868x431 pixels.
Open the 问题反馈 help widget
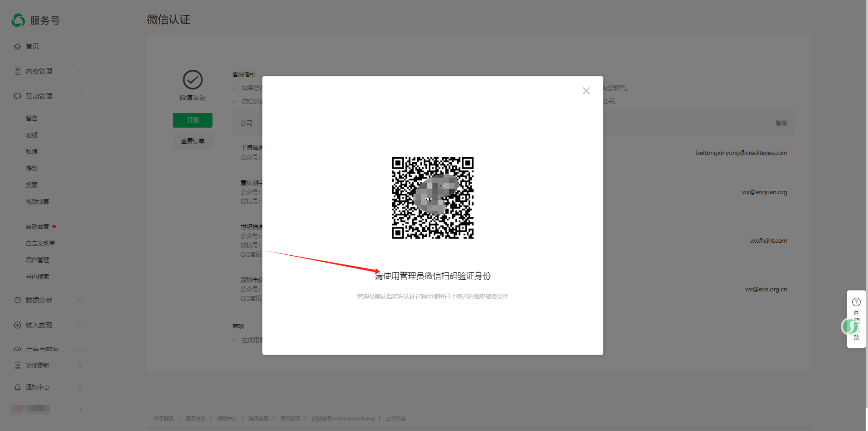click(856, 319)
